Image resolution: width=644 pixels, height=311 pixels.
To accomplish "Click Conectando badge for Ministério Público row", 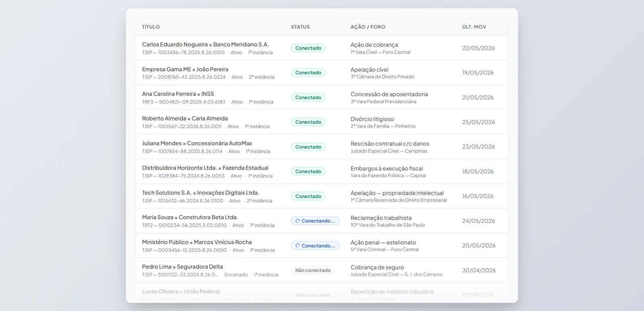I will 315,246.
